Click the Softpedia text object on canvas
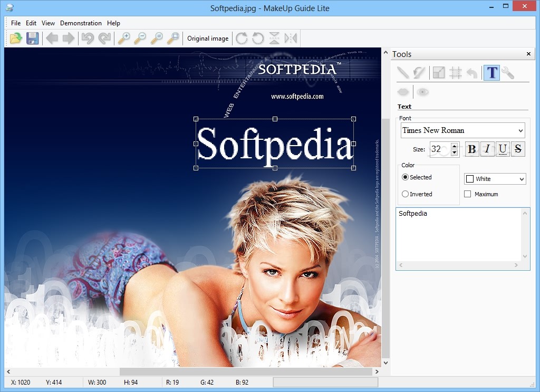540x392 pixels. tap(274, 144)
